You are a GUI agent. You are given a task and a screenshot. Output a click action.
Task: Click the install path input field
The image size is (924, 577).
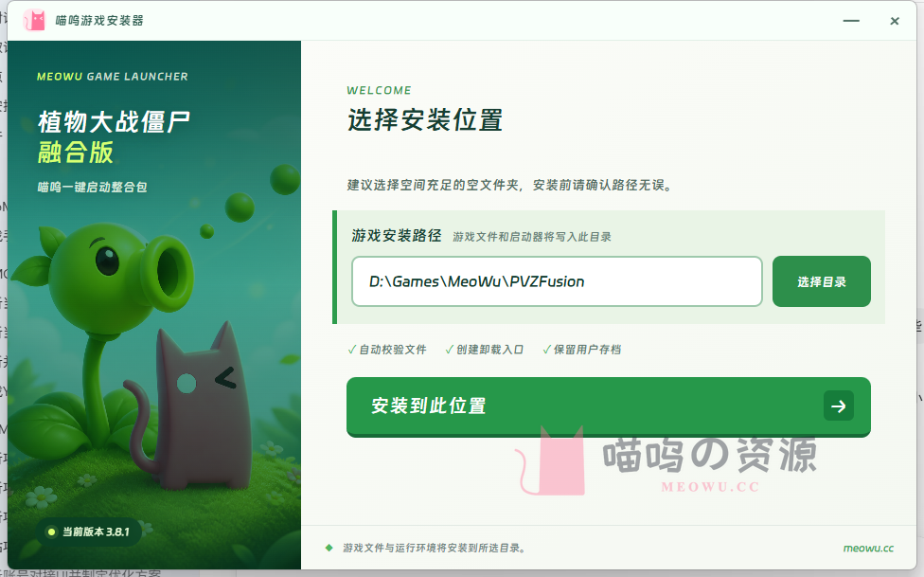pyautogui.click(x=557, y=281)
